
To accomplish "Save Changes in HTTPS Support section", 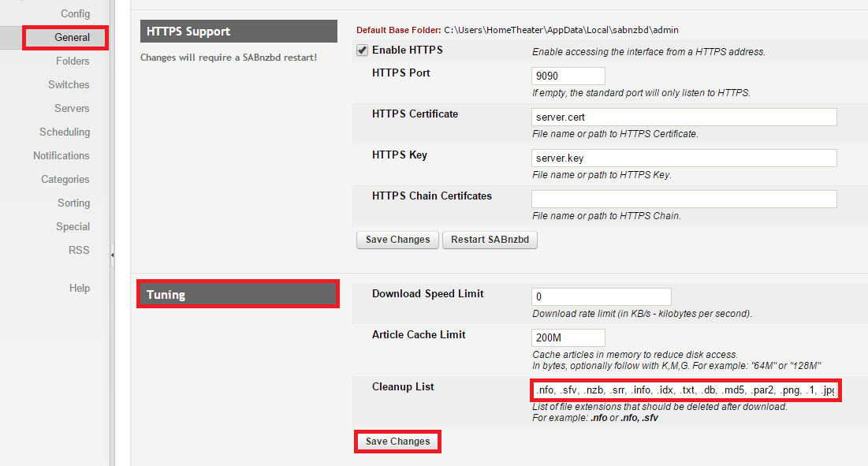I will click(397, 240).
